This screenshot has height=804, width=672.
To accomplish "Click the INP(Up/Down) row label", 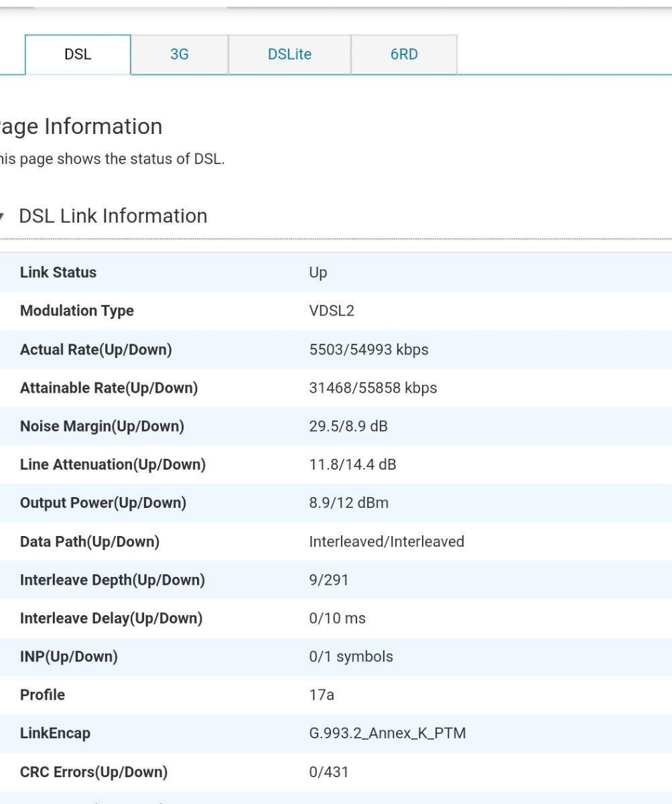I will [x=69, y=657].
